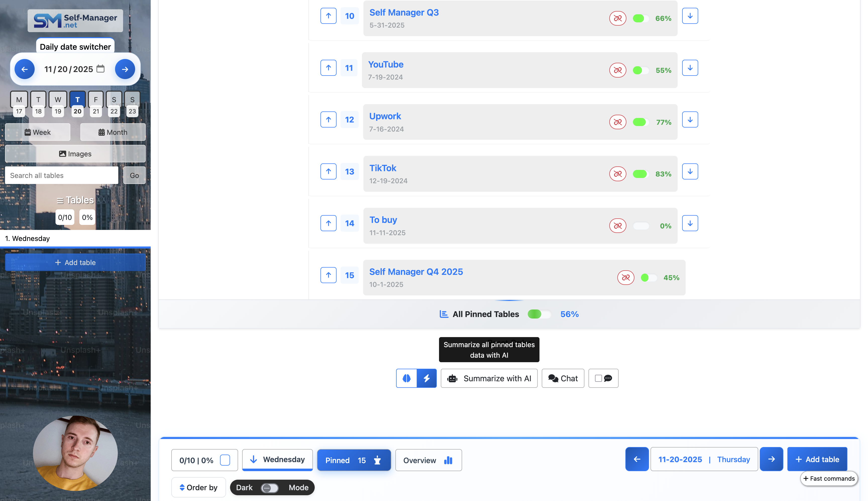Click the unpin icon on the YouTube row
868x501 pixels.
(617, 70)
